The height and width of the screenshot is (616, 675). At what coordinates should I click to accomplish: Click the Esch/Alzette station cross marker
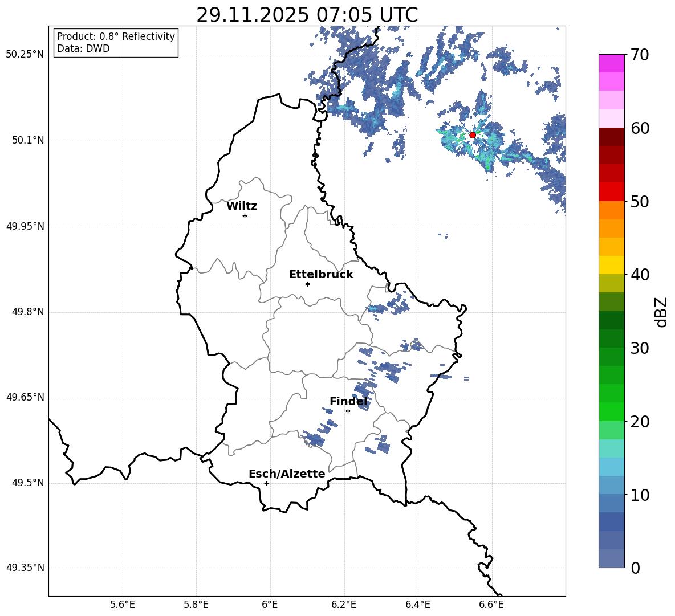point(266,483)
